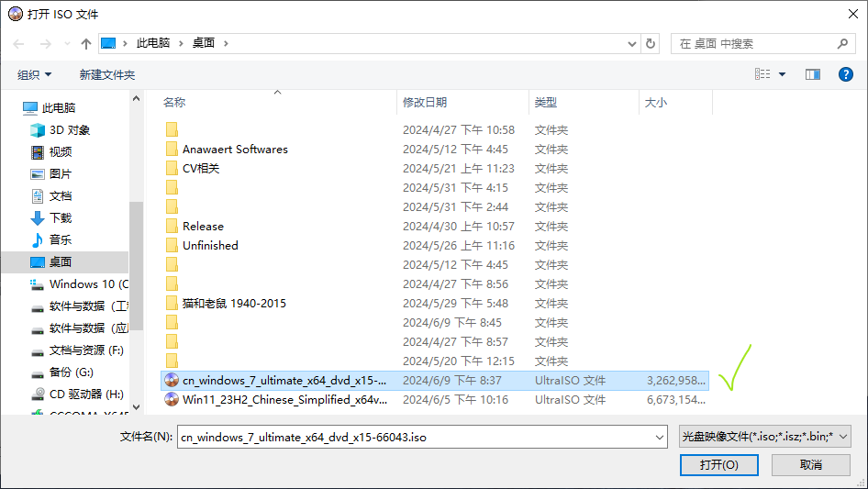This screenshot has height=489, width=868.
Task: Open the Music folder in sidebar
Action: 60,240
